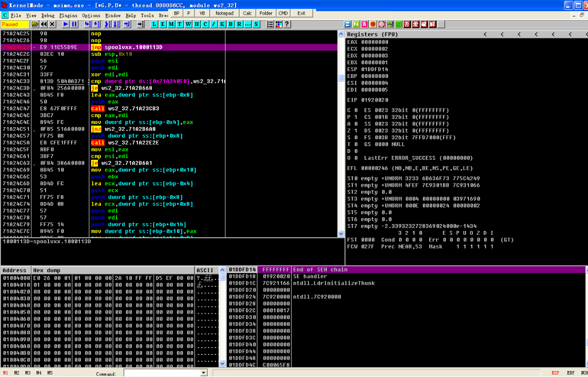Viewport: 588px width, 377px height.
Task: Switch to memory bookmark M1
Action: pyautogui.click(x=5, y=373)
